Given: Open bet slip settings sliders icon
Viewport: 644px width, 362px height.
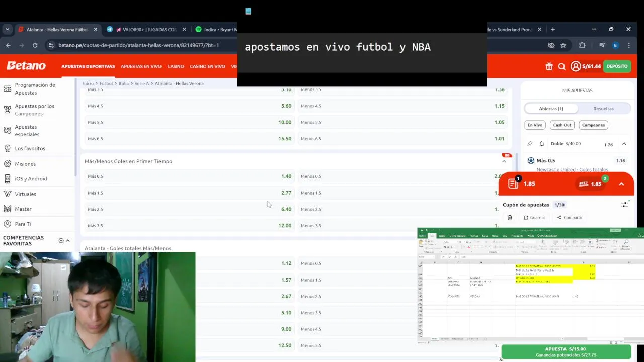Looking at the screenshot, I should 624,205.
